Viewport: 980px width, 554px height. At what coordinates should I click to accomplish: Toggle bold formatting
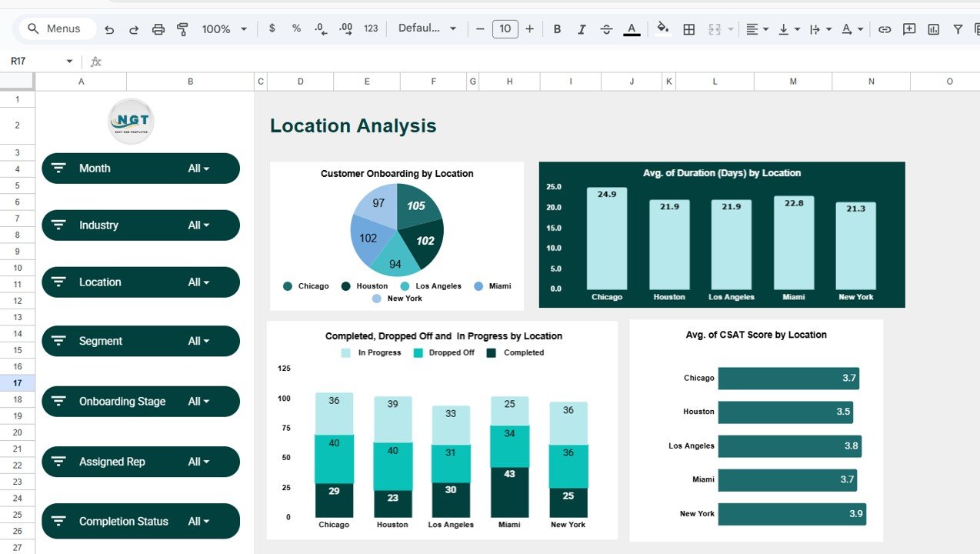pos(557,28)
